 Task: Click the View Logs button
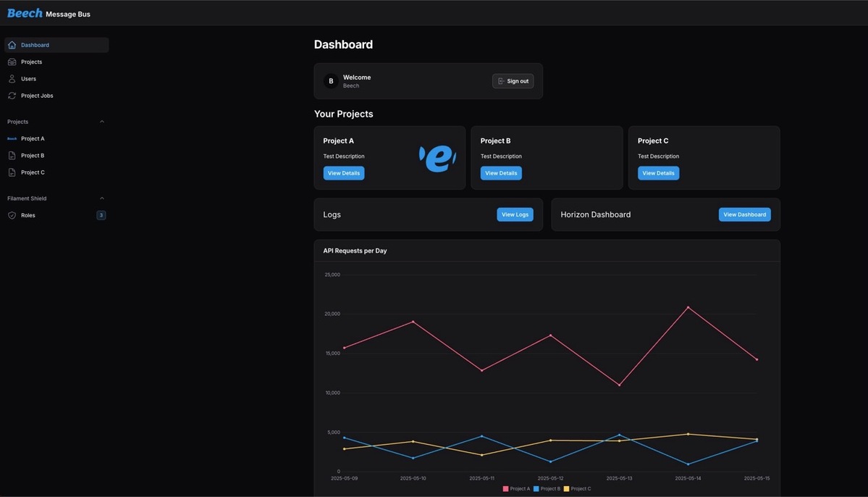(x=515, y=214)
